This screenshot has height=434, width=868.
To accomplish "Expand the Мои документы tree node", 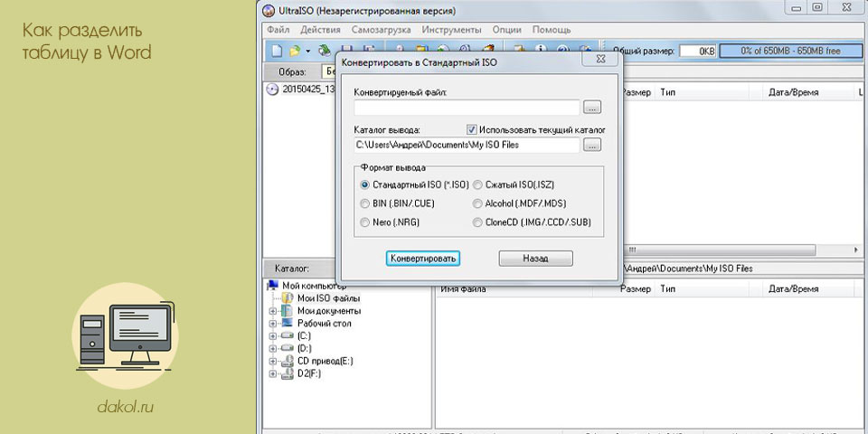I will click(x=272, y=311).
